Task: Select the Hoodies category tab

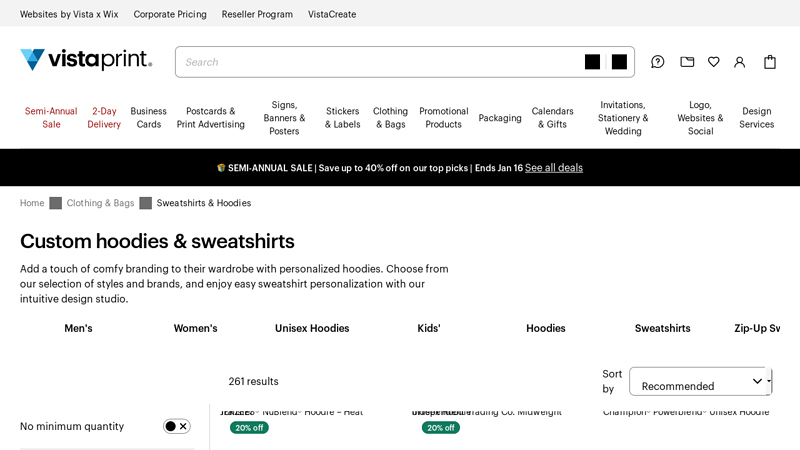Action: (x=546, y=328)
